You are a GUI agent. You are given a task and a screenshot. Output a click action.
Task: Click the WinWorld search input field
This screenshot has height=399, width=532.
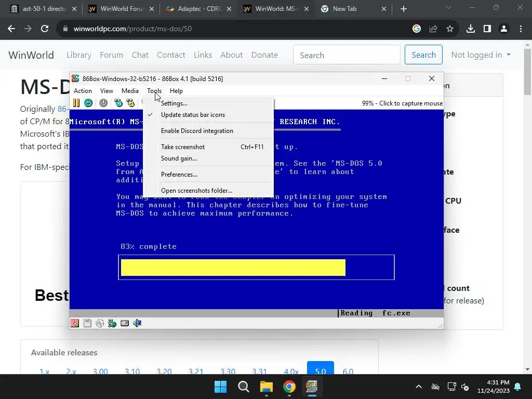[347, 55]
